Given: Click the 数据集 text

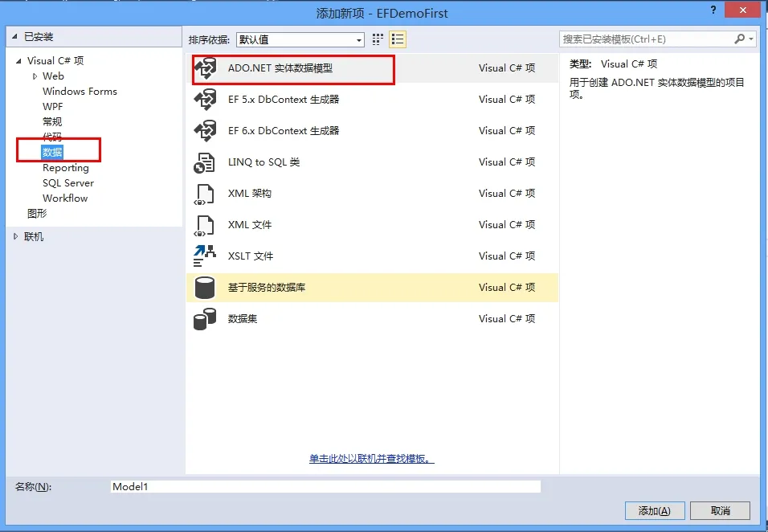Looking at the screenshot, I should pos(243,319).
